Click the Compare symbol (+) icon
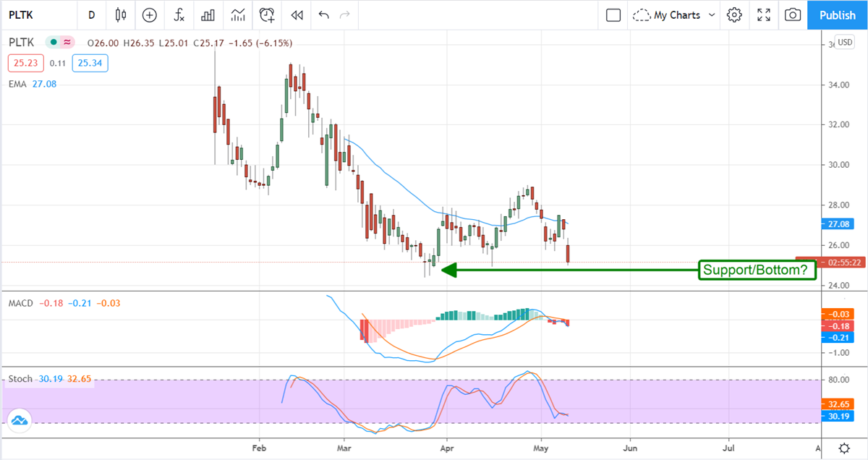868x460 pixels. (149, 14)
